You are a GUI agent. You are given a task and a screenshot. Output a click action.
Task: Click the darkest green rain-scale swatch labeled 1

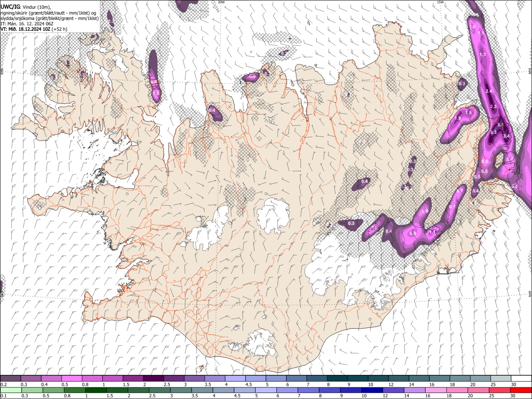pyautogui.click(x=96, y=390)
